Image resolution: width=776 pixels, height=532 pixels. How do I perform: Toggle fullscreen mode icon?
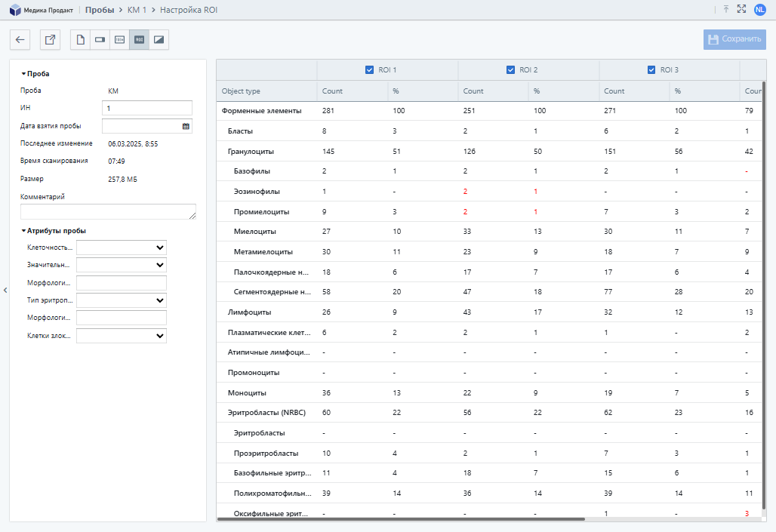click(741, 9)
